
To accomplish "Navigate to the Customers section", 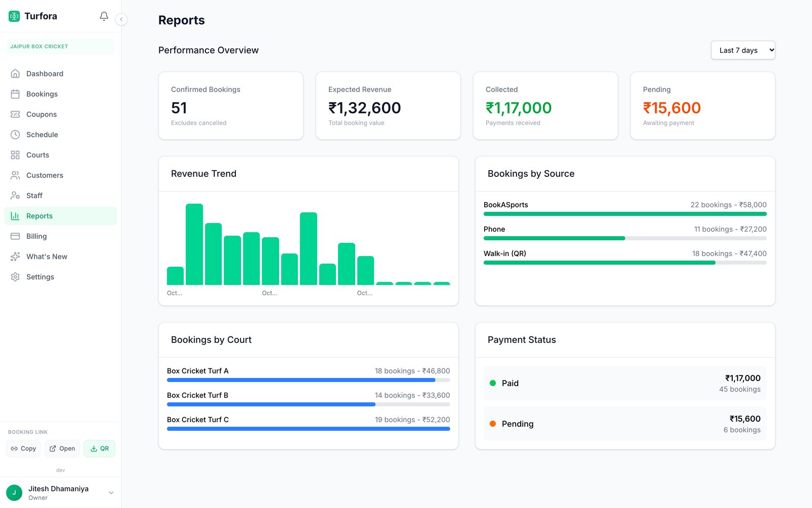I will point(60,175).
